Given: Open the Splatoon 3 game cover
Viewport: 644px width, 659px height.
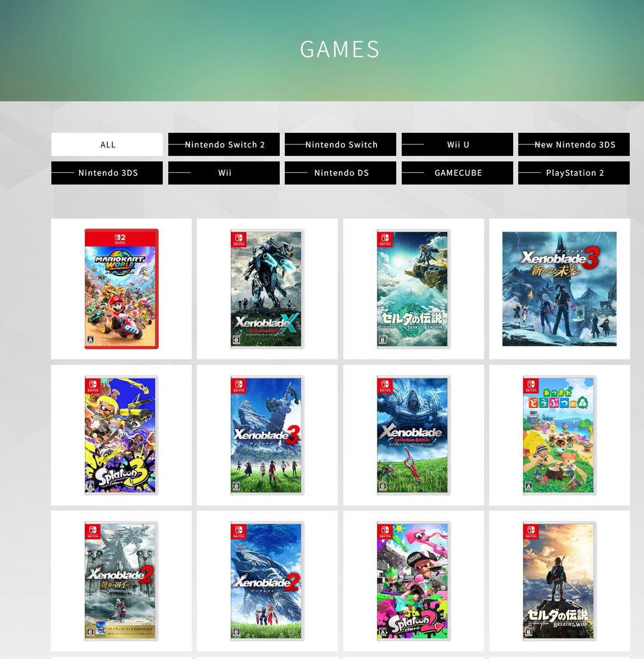Looking at the screenshot, I should (121, 435).
